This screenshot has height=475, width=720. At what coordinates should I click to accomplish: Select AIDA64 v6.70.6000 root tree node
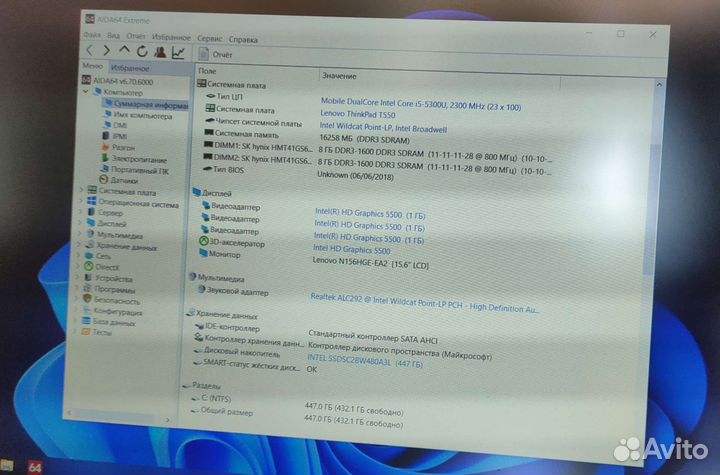(118, 81)
